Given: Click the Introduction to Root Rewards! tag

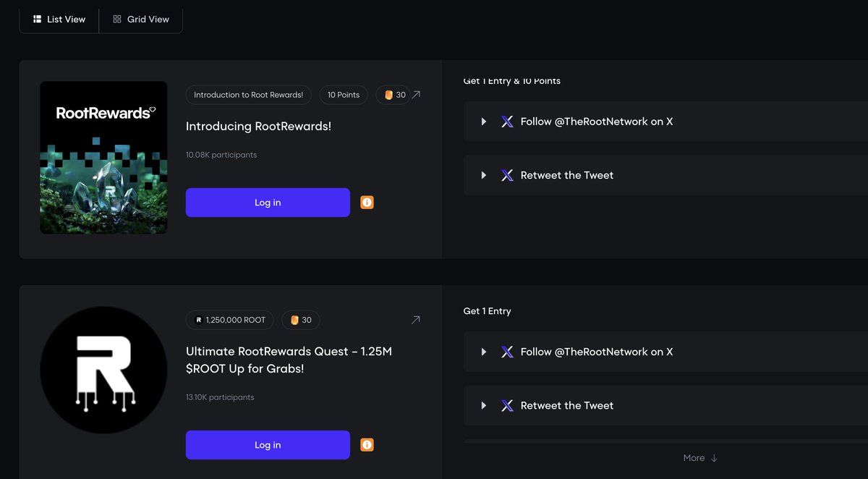Looking at the screenshot, I should (249, 95).
